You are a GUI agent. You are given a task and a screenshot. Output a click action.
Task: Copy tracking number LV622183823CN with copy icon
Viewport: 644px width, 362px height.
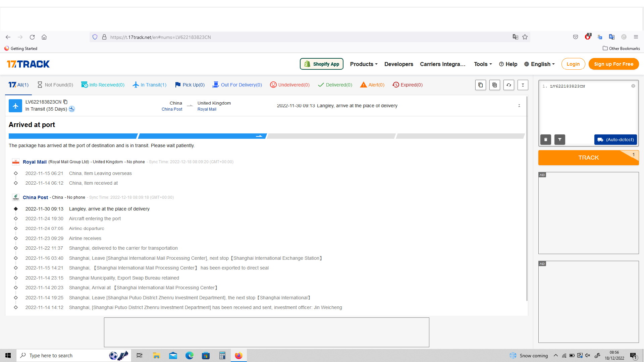tap(65, 102)
